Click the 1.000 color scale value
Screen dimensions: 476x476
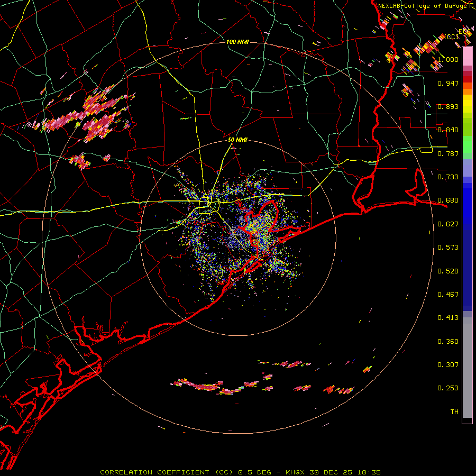point(448,59)
